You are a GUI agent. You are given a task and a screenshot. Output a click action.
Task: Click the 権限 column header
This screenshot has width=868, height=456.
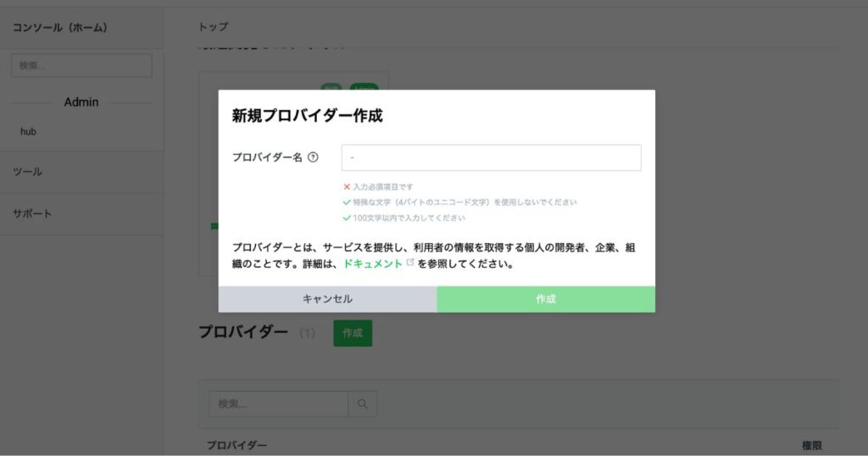click(x=811, y=446)
